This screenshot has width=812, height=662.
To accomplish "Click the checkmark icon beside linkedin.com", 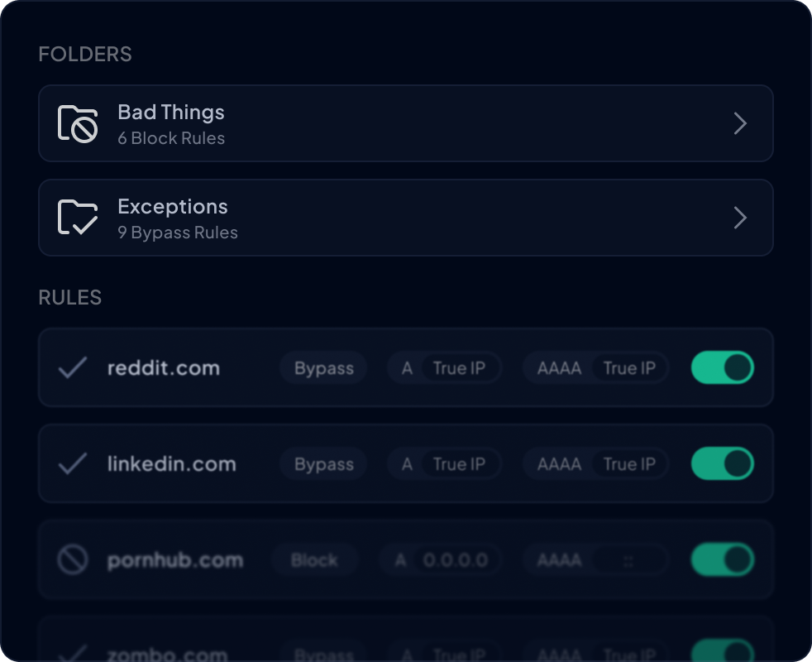I will [x=73, y=463].
